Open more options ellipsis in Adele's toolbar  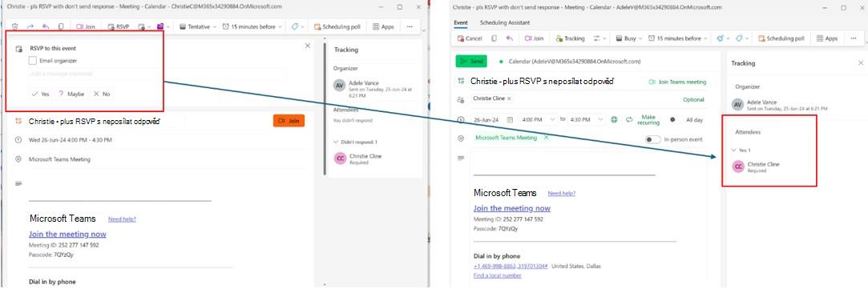[x=854, y=38]
